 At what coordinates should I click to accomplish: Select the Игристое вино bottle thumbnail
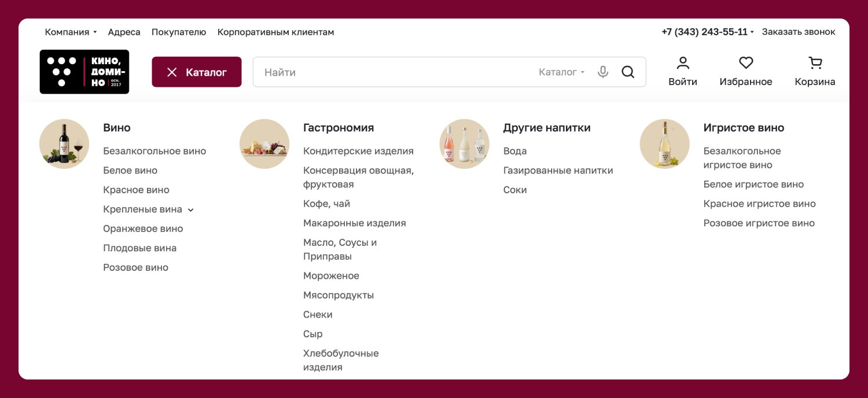click(665, 144)
